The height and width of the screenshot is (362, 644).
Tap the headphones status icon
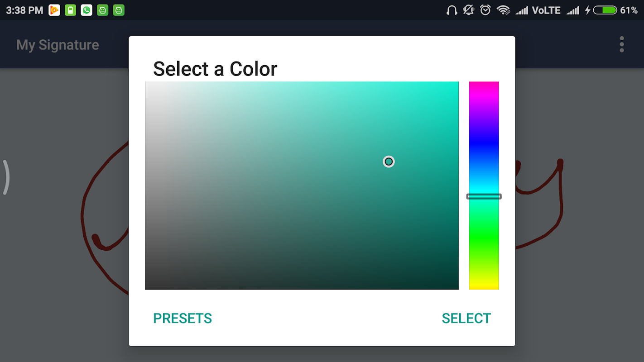click(x=452, y=10)
